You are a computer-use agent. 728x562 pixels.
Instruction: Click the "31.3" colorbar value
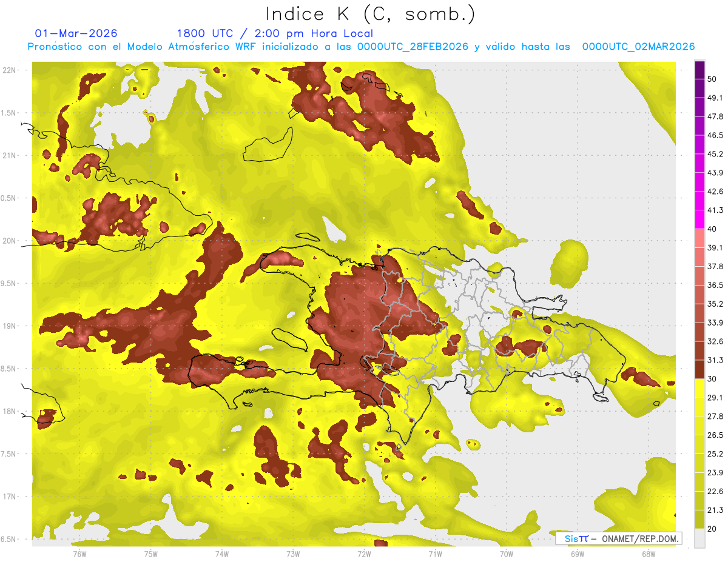point(715,360)
